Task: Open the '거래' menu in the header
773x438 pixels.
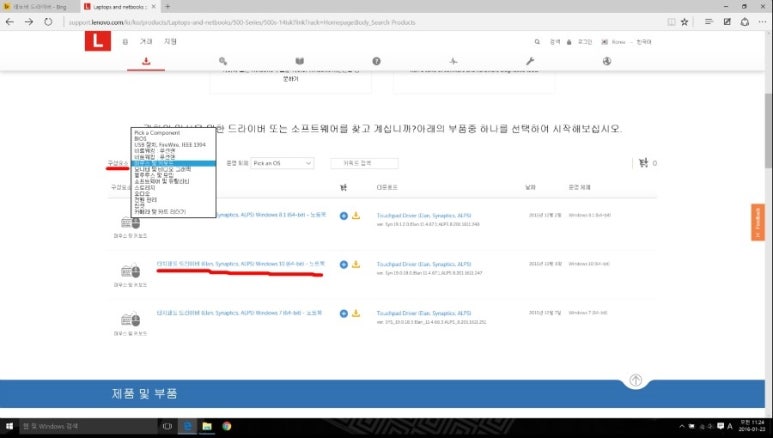Action: coord(146,41)
